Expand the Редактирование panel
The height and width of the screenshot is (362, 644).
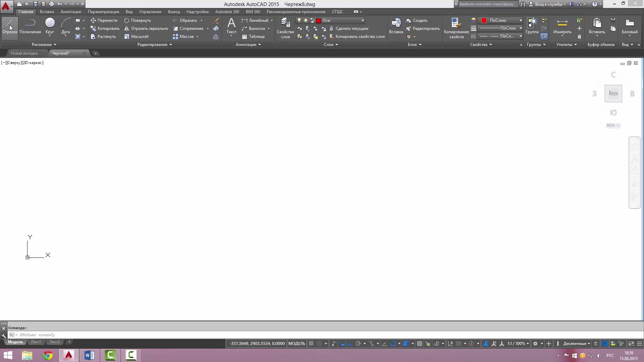155,45
